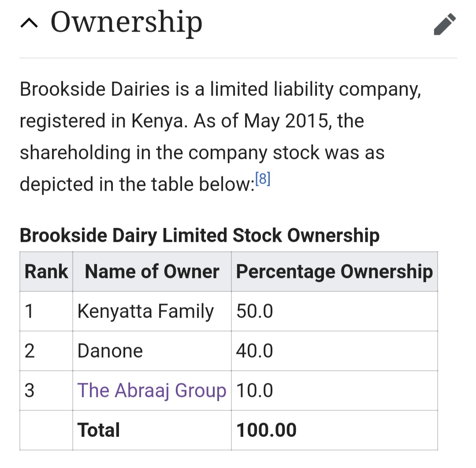
Task: Click the 40.0 percentage cell
Action: point(255,351)
